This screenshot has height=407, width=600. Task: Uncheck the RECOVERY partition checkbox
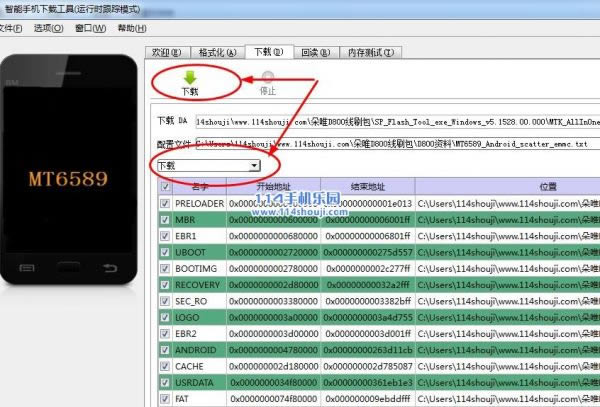tap(165, 284)
